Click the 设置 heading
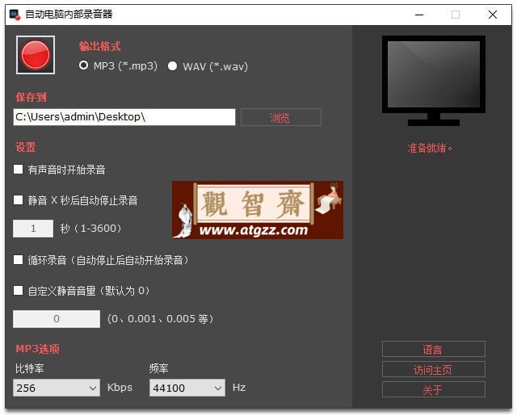Viewport: 517px width, 420px height. click(25, 147)
